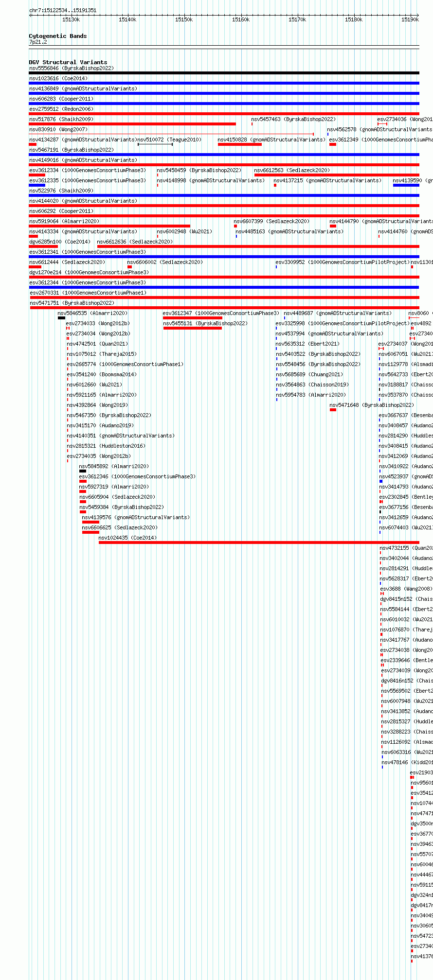Click esv3612341 1000GenomesConsortiumPhase3 label

point(88,252)
